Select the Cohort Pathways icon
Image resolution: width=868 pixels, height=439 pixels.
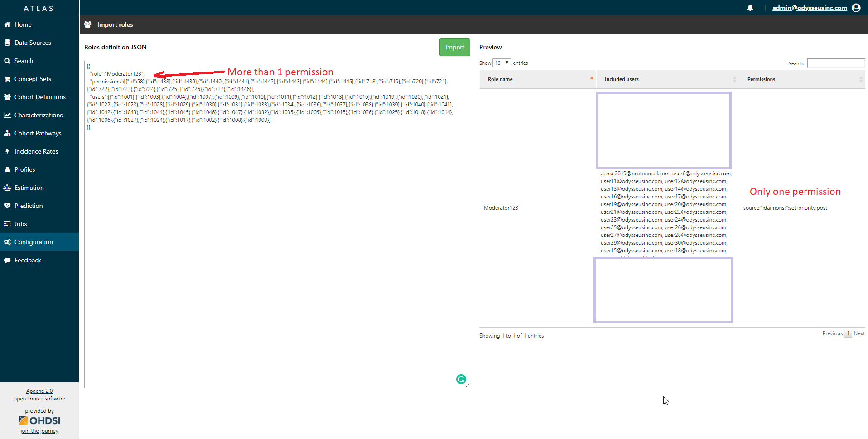click(x=38, y=133)
